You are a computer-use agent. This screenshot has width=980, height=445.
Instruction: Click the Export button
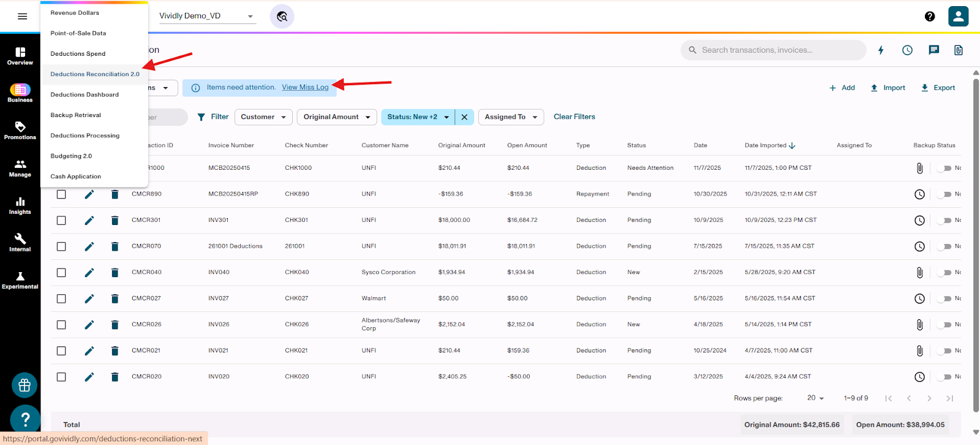click(938, 88)
